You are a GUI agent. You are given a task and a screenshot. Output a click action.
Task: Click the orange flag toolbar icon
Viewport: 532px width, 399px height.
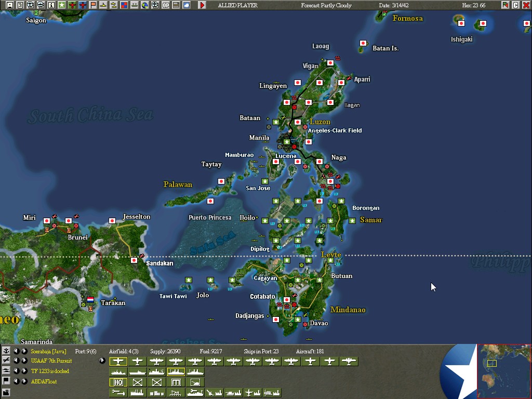click(x=93, y=5)
